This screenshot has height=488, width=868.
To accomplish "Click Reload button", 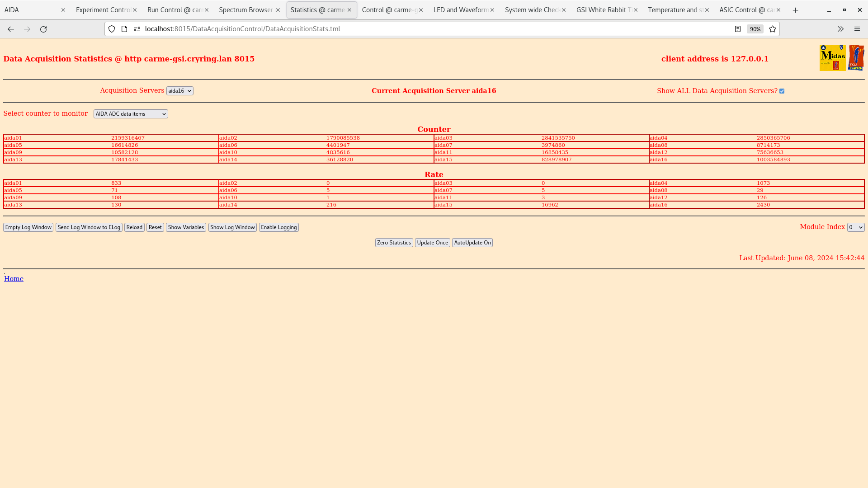I will [x=134, y=227].
